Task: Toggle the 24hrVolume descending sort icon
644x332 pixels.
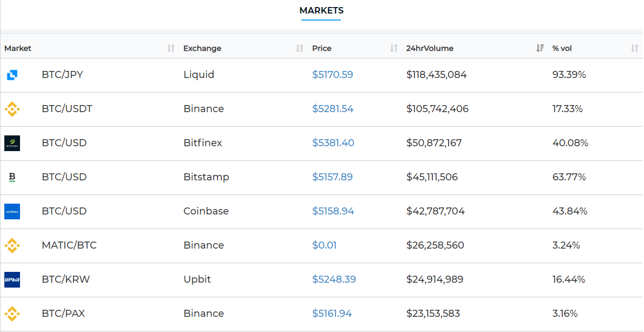Action: pyautogui.click(x=540, y=48)
